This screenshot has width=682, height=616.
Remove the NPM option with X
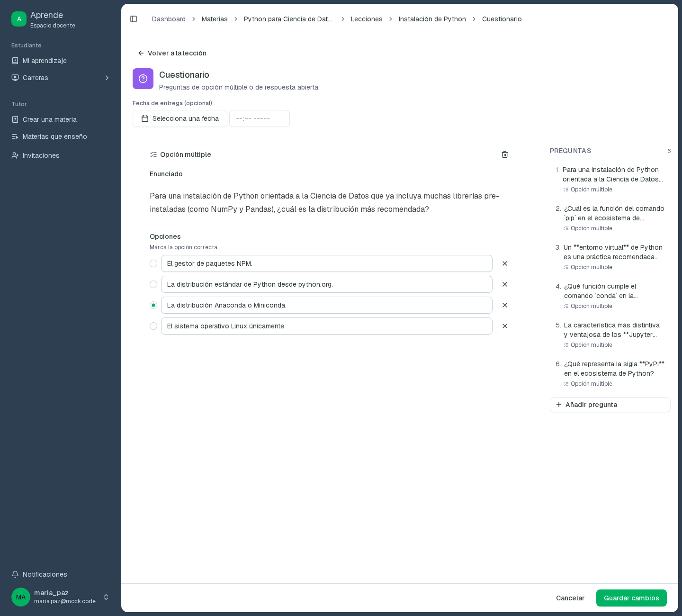(505, 263)
